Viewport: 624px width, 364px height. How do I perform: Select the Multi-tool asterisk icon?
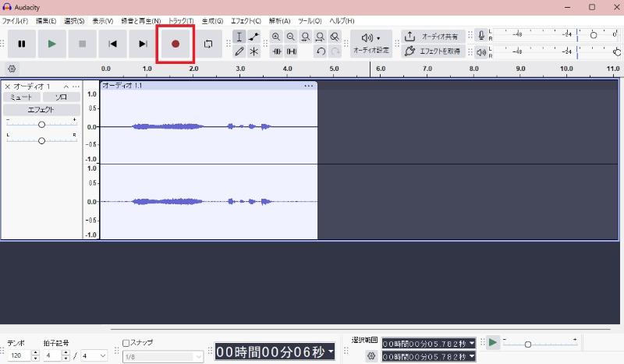[254, 51]
